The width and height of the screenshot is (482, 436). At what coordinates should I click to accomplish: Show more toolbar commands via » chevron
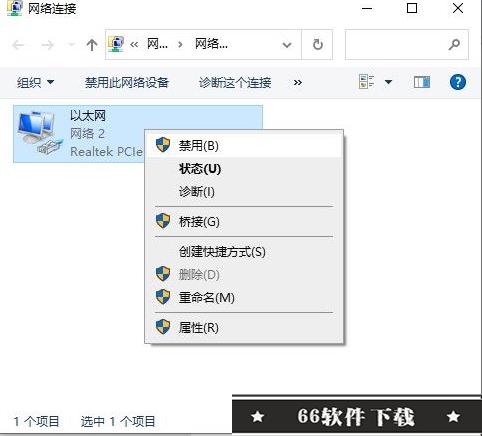tap(298, 82)
